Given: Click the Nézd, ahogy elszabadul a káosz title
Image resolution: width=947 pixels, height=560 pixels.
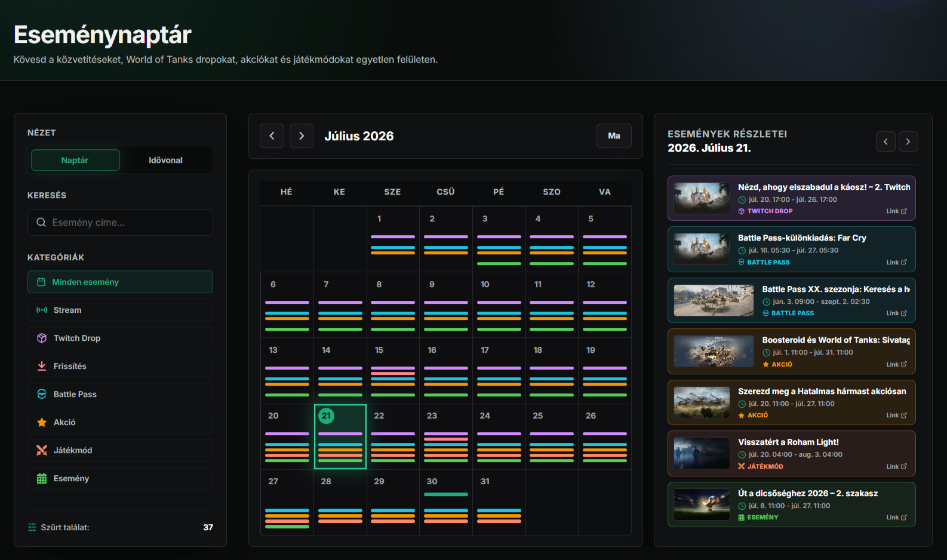Looking at the screenshot, I should pyautogui.click(x=824, y=187).
